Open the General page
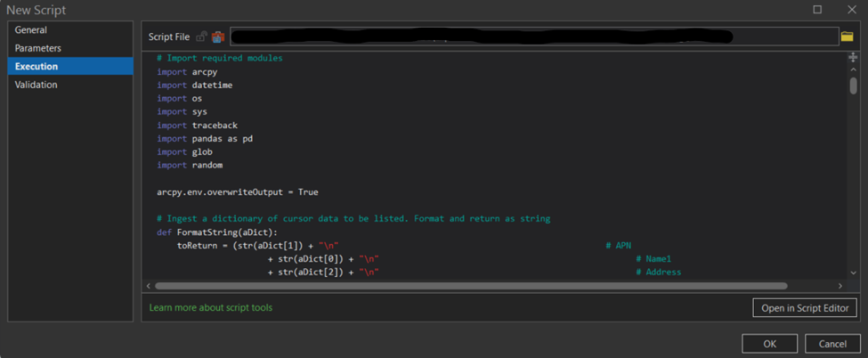Viewport: 868px width, 358px height. (31, 30)
